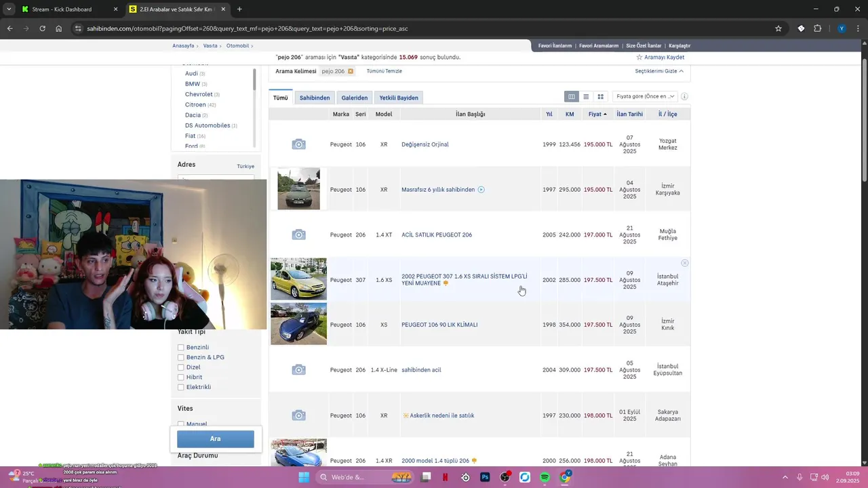Open Favori Aramalarım menu item
Image resolution: width=868 pixels, height=488 pixels.
599,45
